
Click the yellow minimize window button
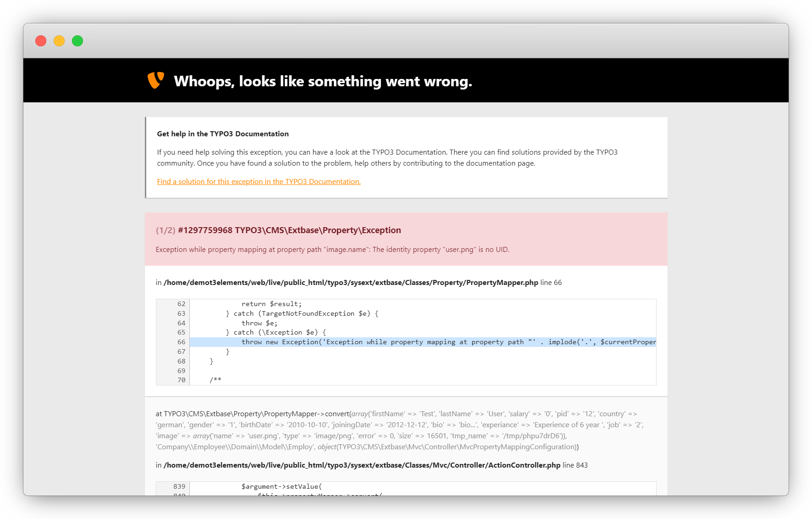pyautogui.click(x=59, y=41)
